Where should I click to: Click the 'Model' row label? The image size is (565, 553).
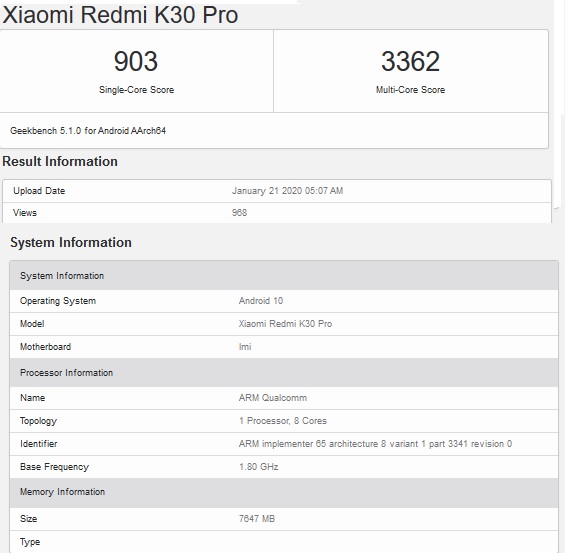pyautogui.click(x=32, y=324)
